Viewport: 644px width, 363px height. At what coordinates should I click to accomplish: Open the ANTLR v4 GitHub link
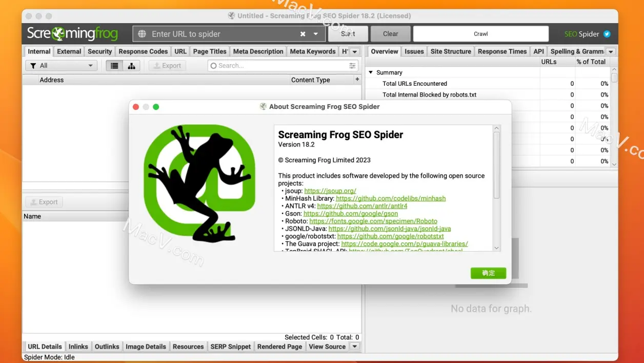(x=362, y=206)
